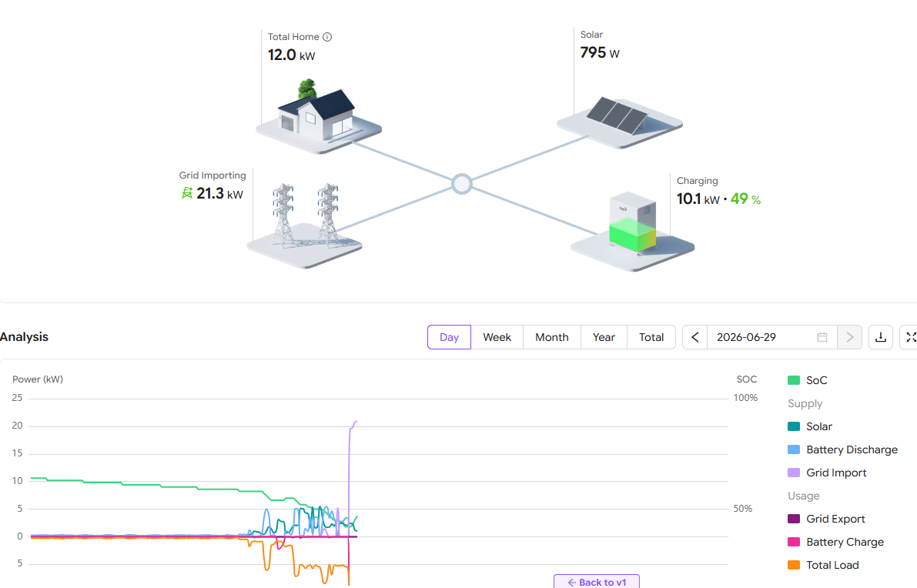Click the Total Home info icon
The image size is (917, 588).
327,37
